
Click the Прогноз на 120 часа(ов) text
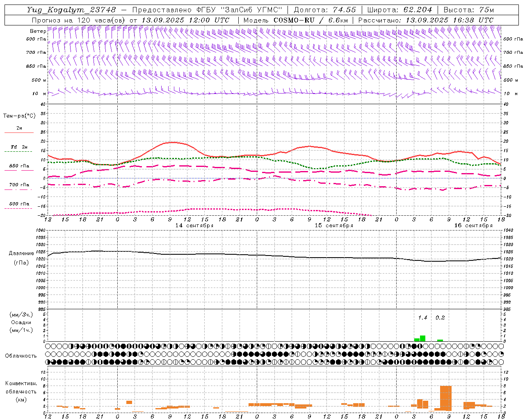tap(79, 20)
